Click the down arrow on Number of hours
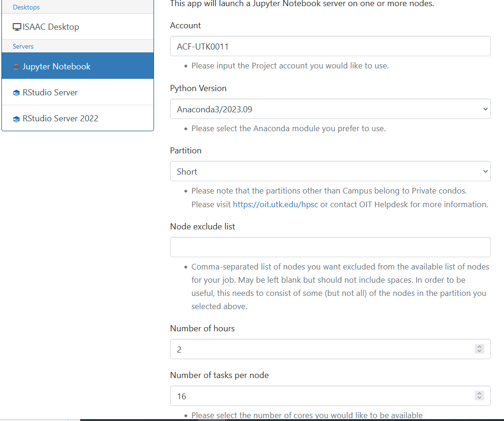 coord(479,351)
